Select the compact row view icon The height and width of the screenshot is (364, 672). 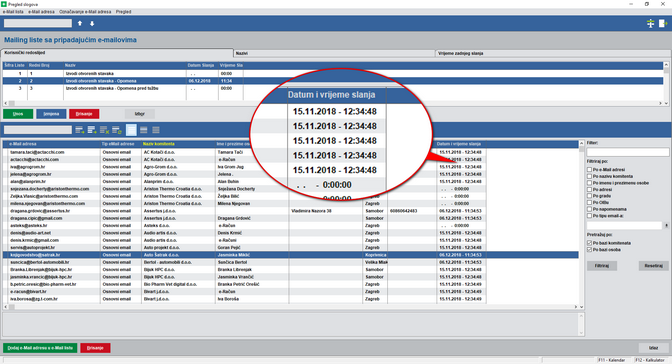(156, 130)
